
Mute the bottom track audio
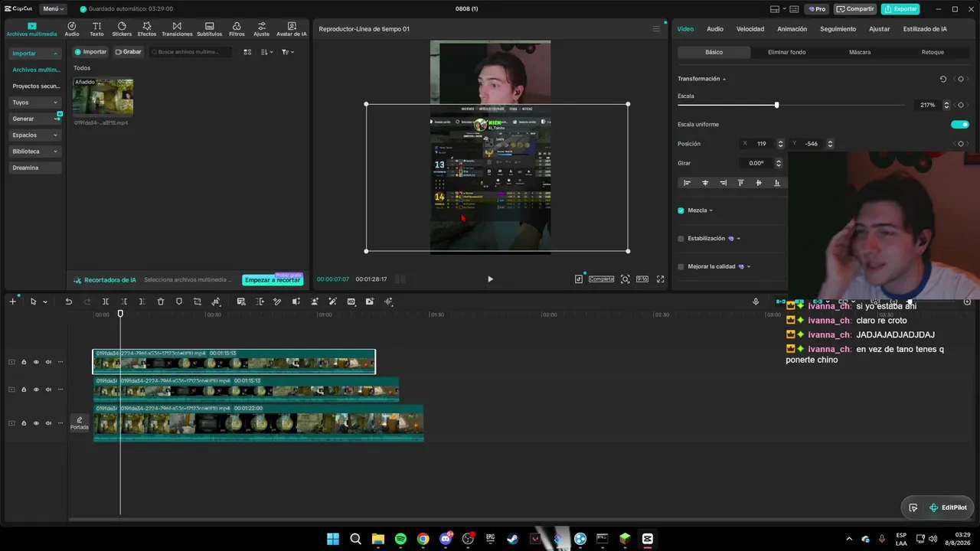[48, 423]
